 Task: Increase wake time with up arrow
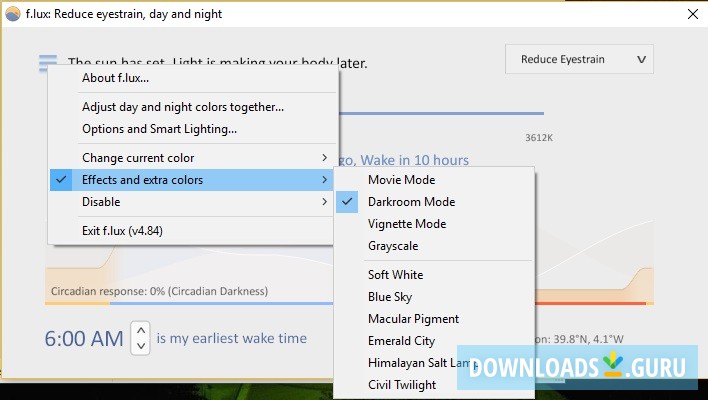[141, 330]
